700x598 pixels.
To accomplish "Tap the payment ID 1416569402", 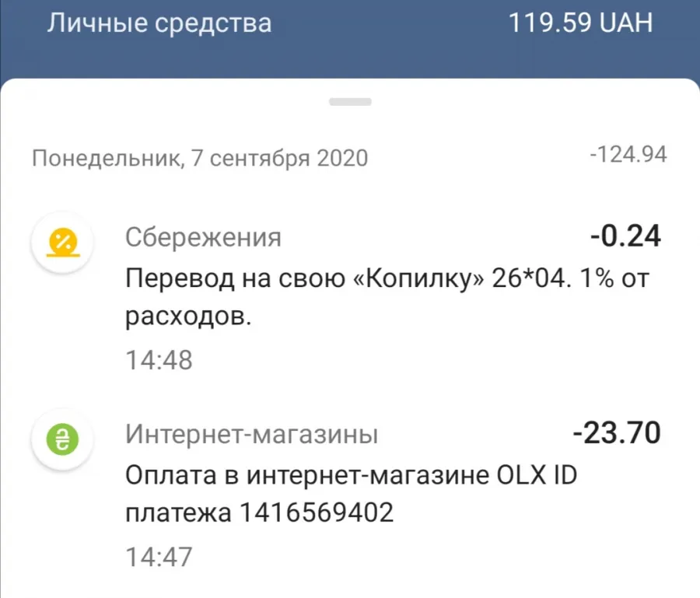I will pyautogui.click(x=317, y=512).
